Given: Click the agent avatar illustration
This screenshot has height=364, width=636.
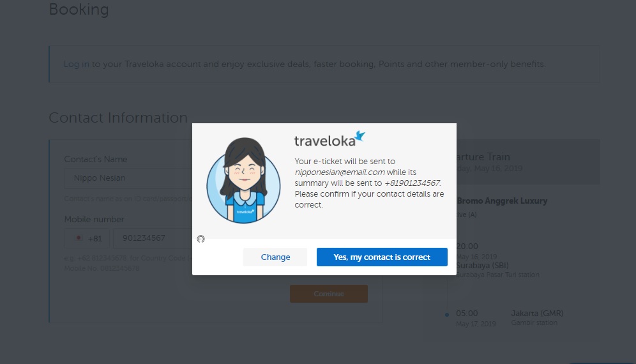Looking at the screenshot, I should click(x=243, y=180).
